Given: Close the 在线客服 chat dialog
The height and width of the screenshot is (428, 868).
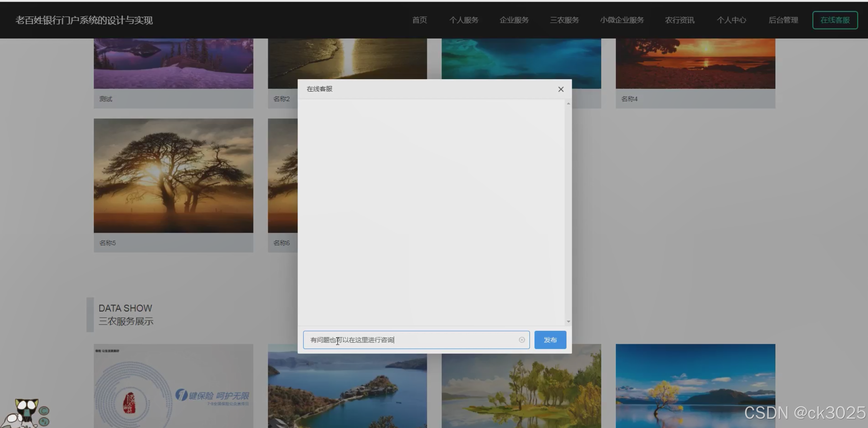Looking at the screenshot, I should click(561, 89).
